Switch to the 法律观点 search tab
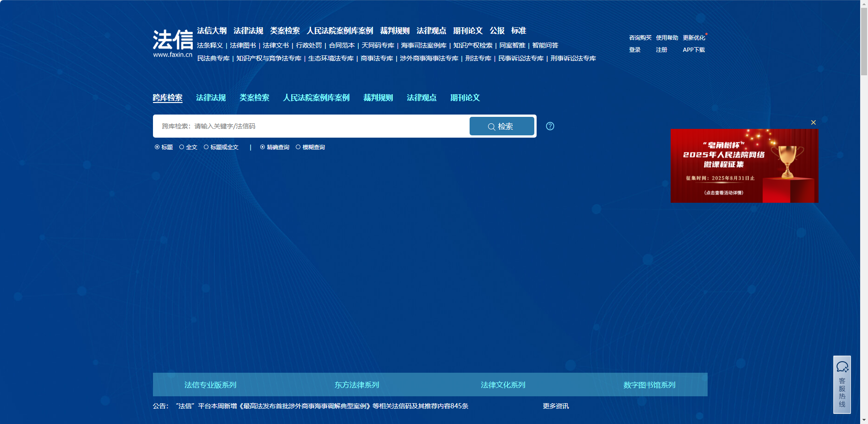This screenshot has height=424, width=868. click(x=422, y=98)
